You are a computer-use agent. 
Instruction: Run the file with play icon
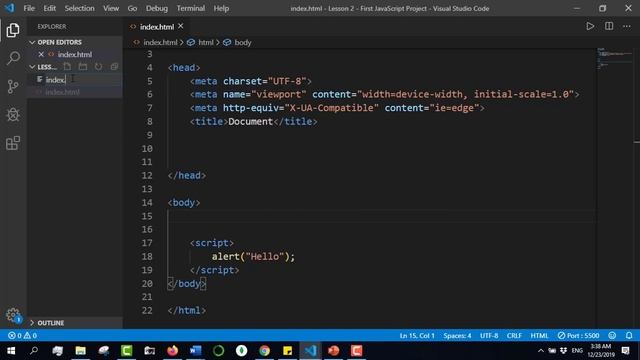tap(590, 27)
